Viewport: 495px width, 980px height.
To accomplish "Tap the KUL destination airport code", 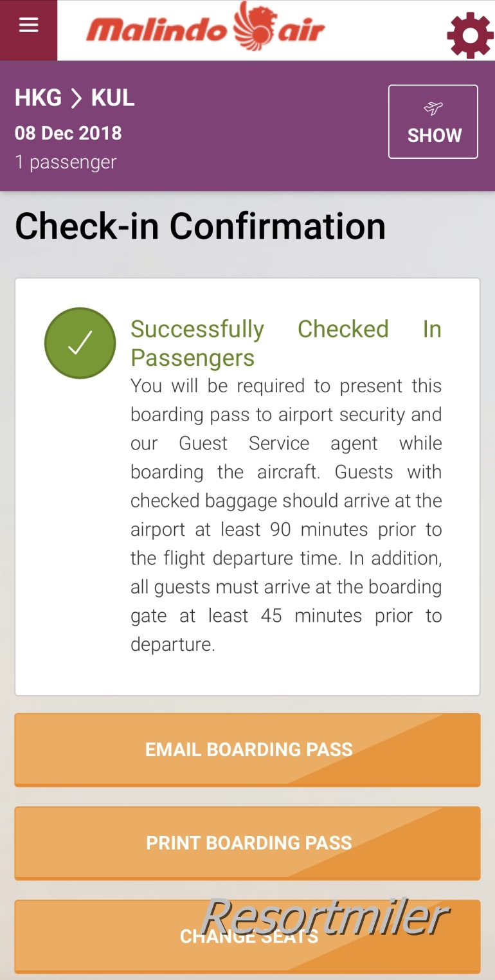I will tap(113, 98).
